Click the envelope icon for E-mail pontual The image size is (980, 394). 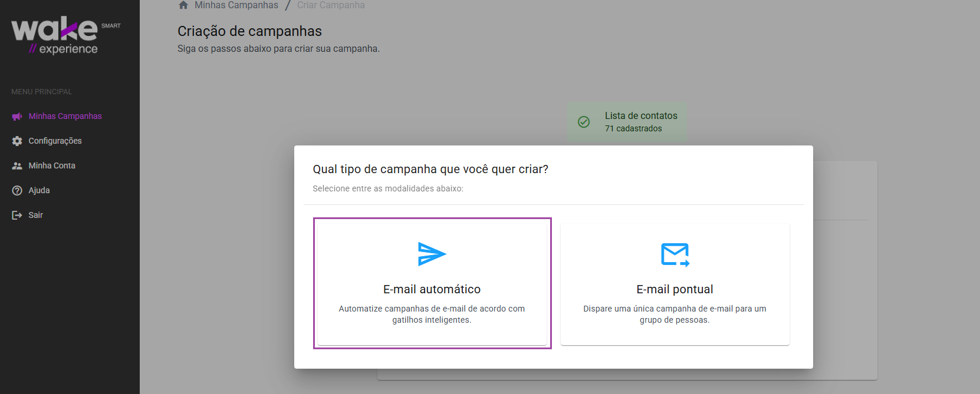[x=675, y=254]
